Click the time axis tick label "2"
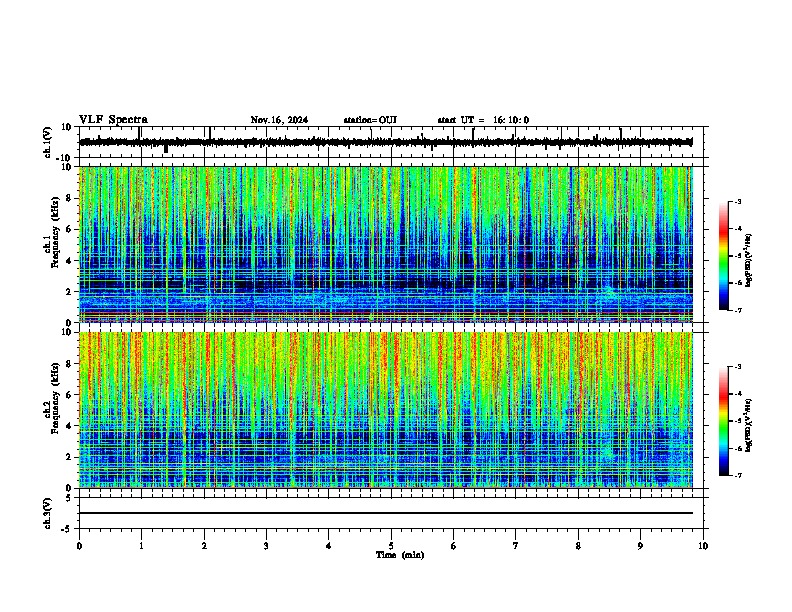This screenshot has width=792, height=612. 204,546
